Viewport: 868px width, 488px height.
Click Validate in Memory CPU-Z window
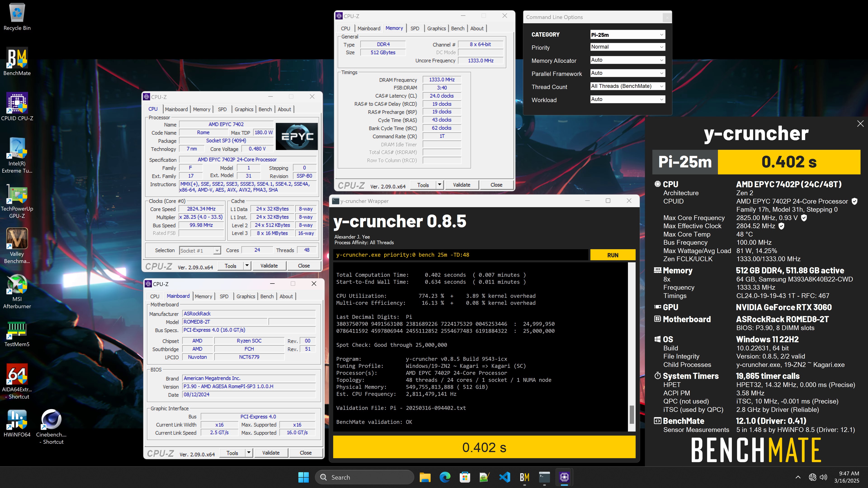(x=461, y=185)
